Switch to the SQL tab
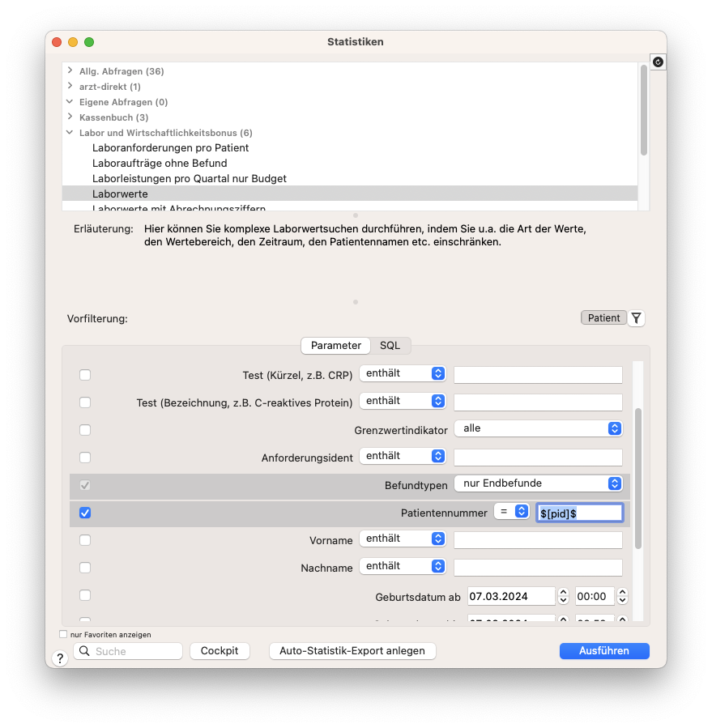Image resolution: width=712 pixels, height=728 pixels. (390, 346)
